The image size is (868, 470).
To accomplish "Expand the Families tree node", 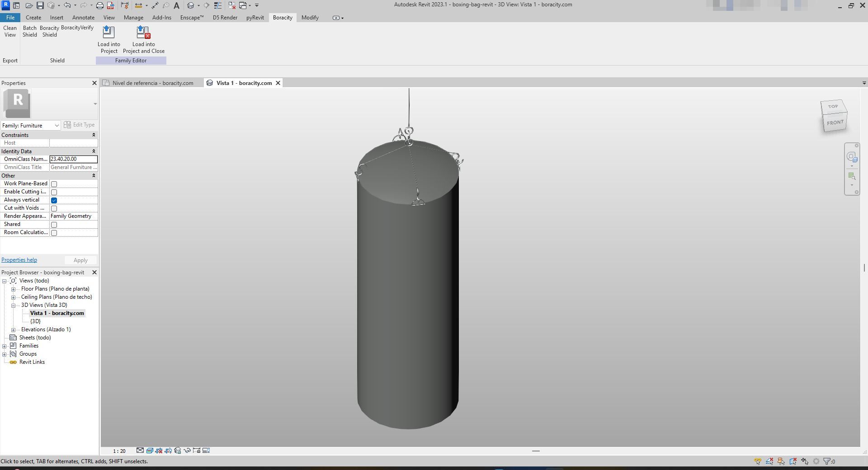I will coord(5,346).
